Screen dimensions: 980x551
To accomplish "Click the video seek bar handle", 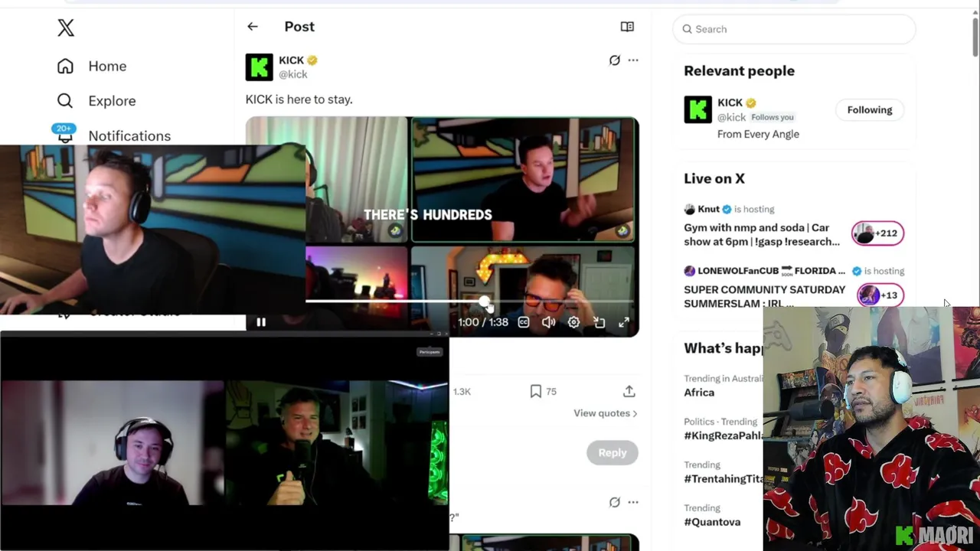I will 484,302.
